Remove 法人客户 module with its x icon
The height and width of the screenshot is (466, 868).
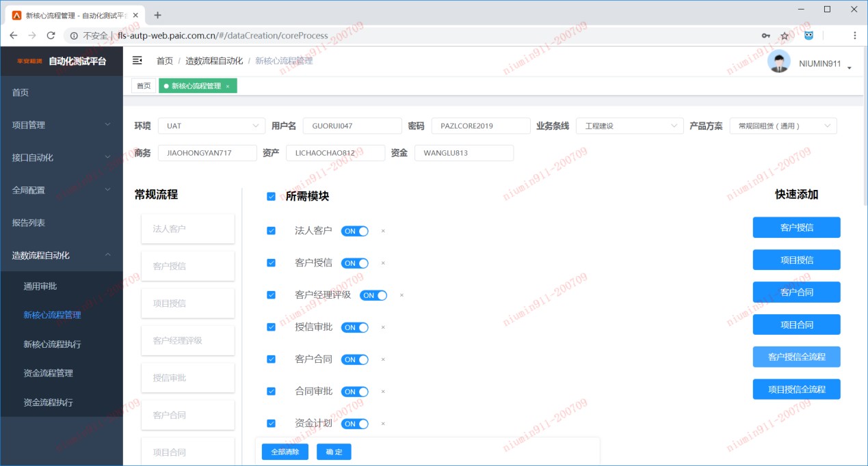383,231
